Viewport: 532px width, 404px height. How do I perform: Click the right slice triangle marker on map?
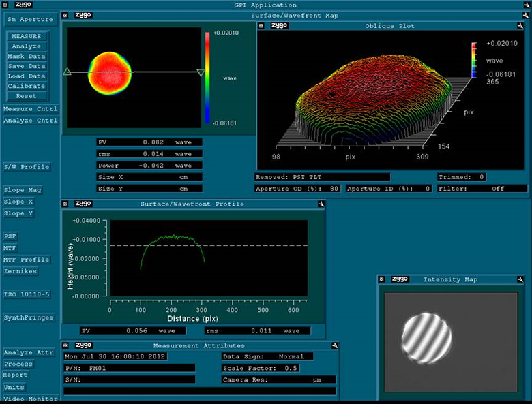coord(201,72)
